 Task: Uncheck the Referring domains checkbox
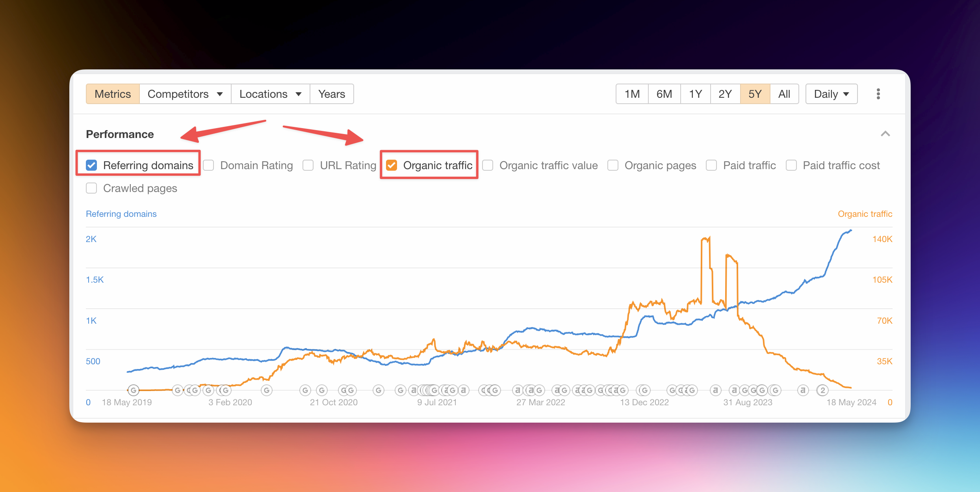tap(91, 165)
